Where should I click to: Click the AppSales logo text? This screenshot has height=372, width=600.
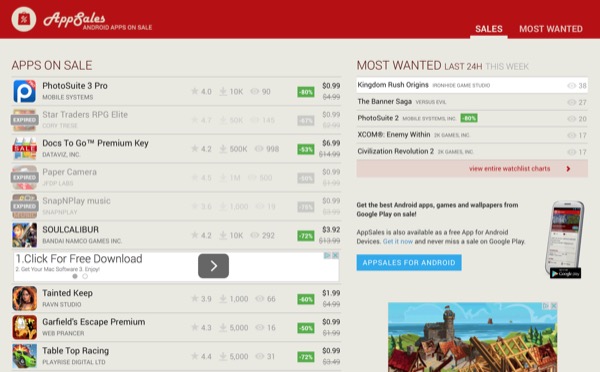pyautogui.click(x=74, y=19)
